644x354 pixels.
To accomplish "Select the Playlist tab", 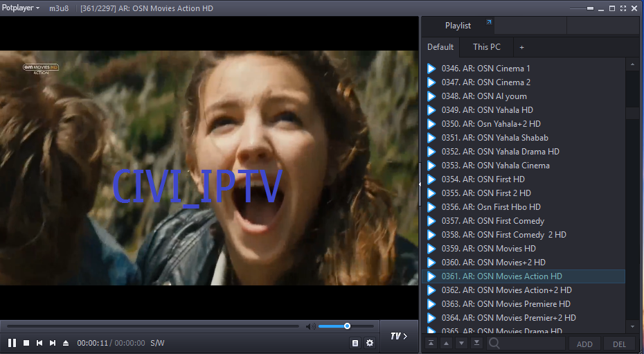I will 458,26.
